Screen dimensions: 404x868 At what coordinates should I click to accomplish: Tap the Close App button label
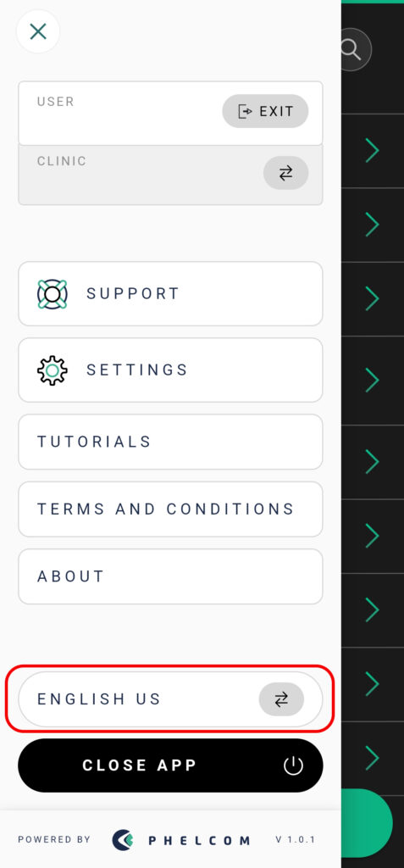pos(140,765)
